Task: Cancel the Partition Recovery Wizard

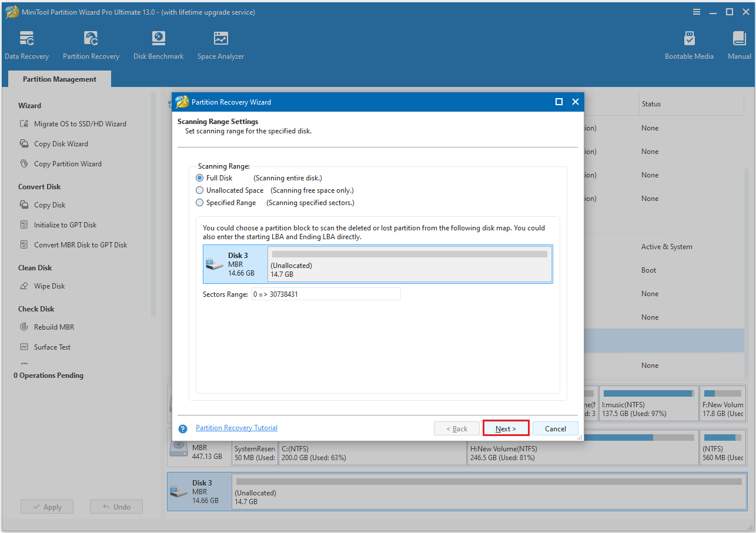Action: (556, 428)
